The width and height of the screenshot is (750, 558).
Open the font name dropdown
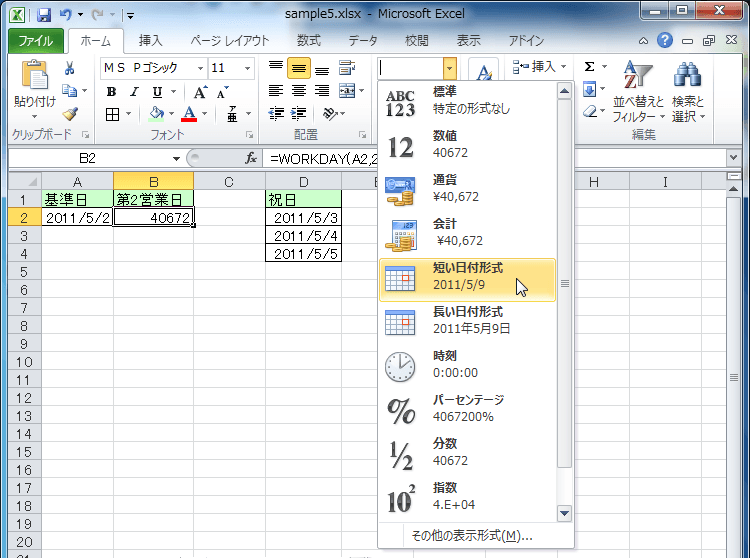click(x=200, y=68)
